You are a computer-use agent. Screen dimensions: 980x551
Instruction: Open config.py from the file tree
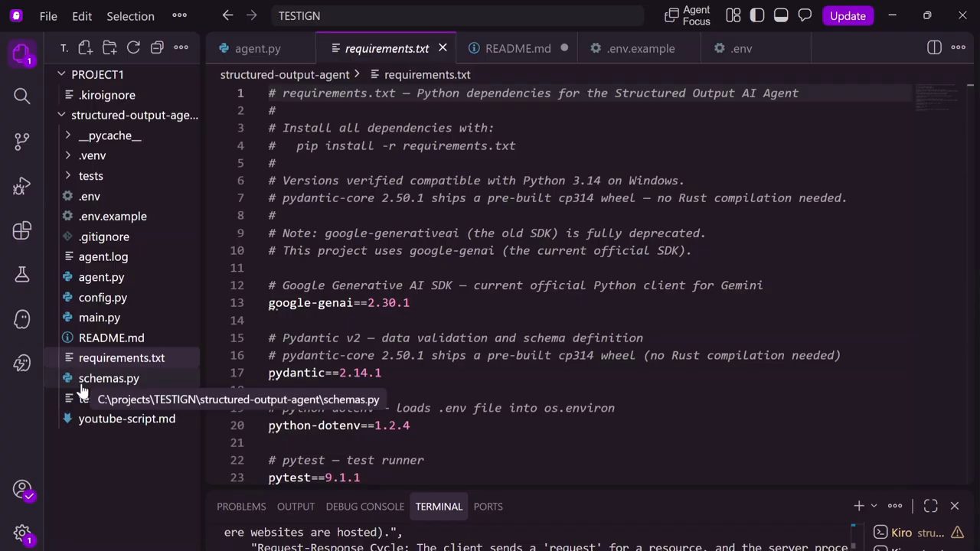pyautogui.click(x=103, y=297)
